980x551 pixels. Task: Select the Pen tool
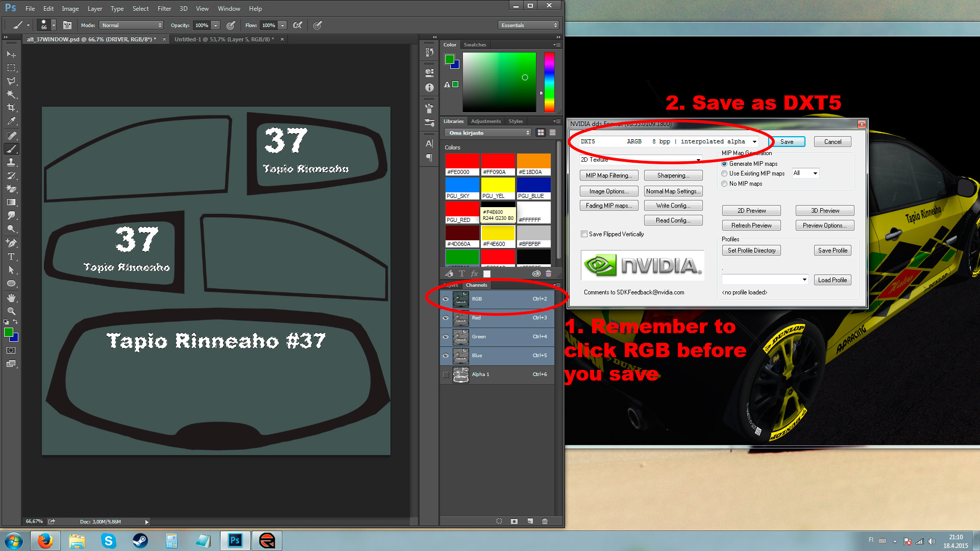pos(11,243)
